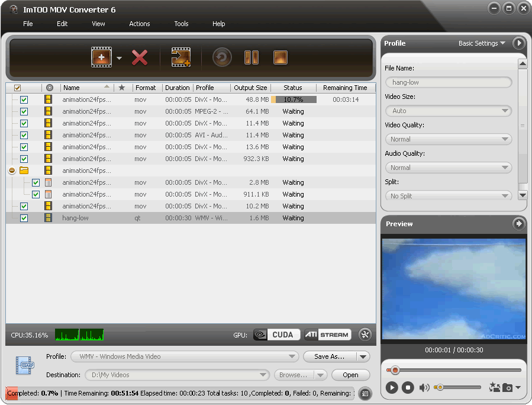Image resolution: width=532 pixels, height=405 pixels.
Task: Click the Open destination button
Action: tap(350, 375)
